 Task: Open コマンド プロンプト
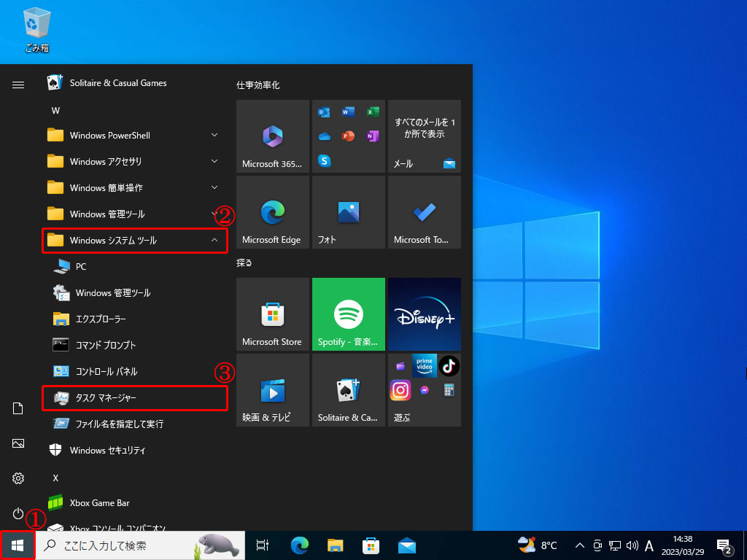pos(135,345)
